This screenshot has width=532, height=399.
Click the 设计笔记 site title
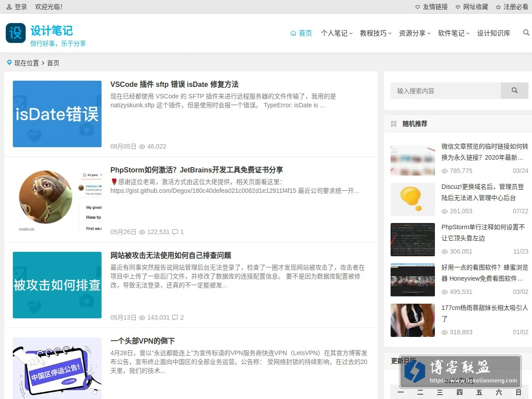tap(51, 31)
